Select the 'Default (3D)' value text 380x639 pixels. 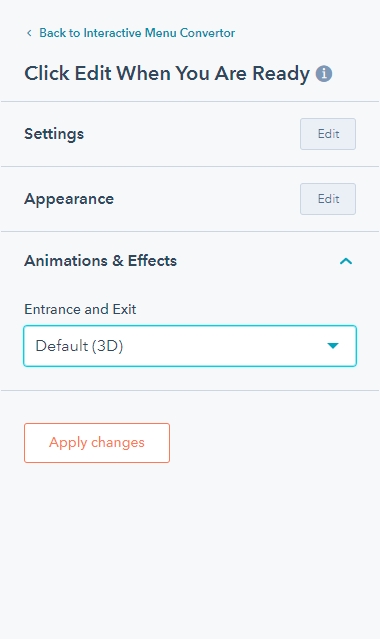coord(80,346)
